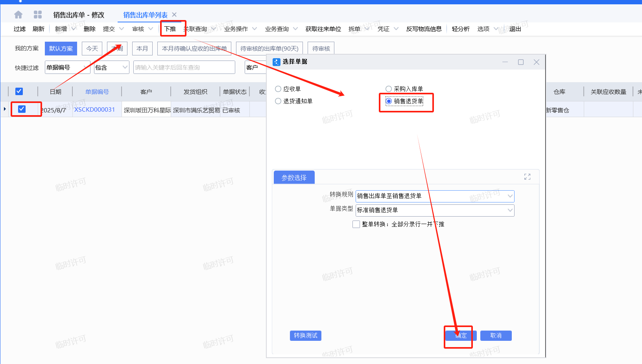Switch to 销售出库单 - 修改 tab

(79, 15)
